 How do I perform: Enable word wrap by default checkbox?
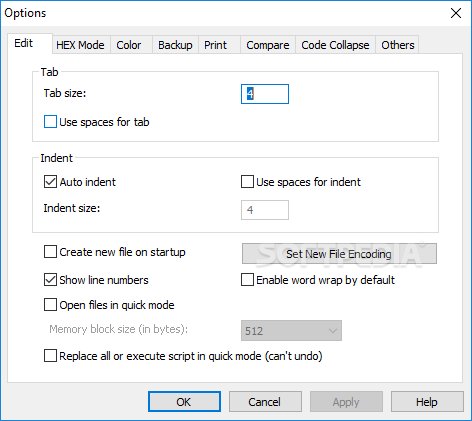pos(247,280)
